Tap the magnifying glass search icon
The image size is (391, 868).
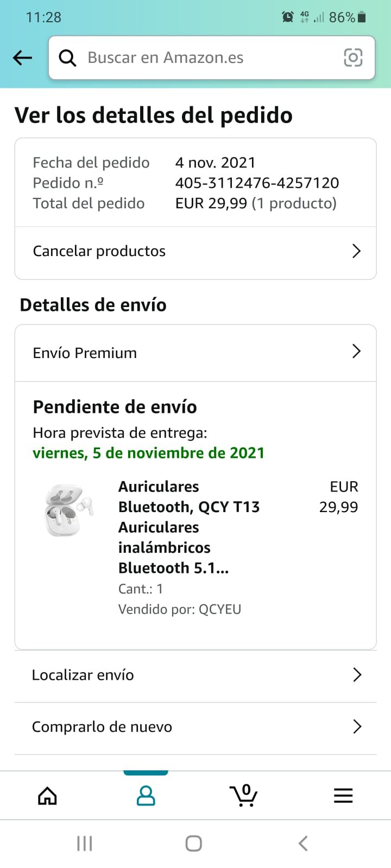(67, 58)
